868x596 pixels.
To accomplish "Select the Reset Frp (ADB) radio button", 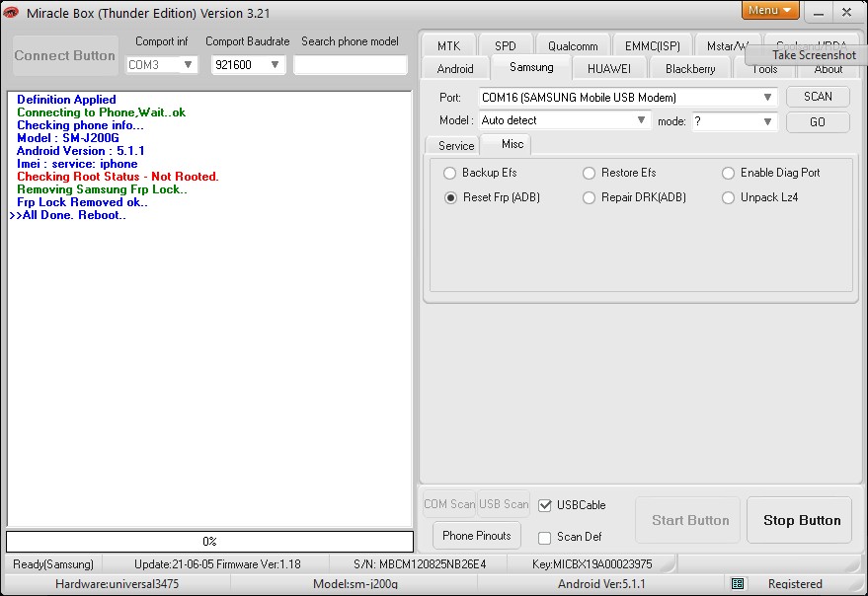I will coord(450,197).
